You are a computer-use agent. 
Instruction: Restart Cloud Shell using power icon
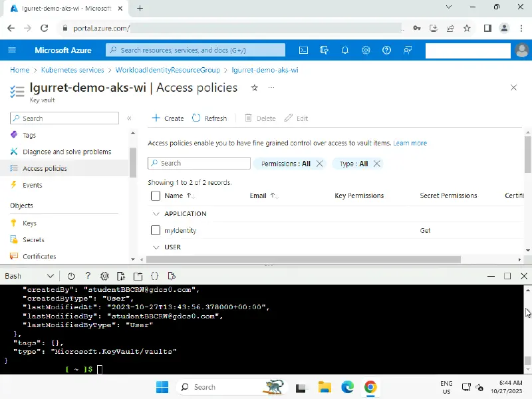(71, 276)
